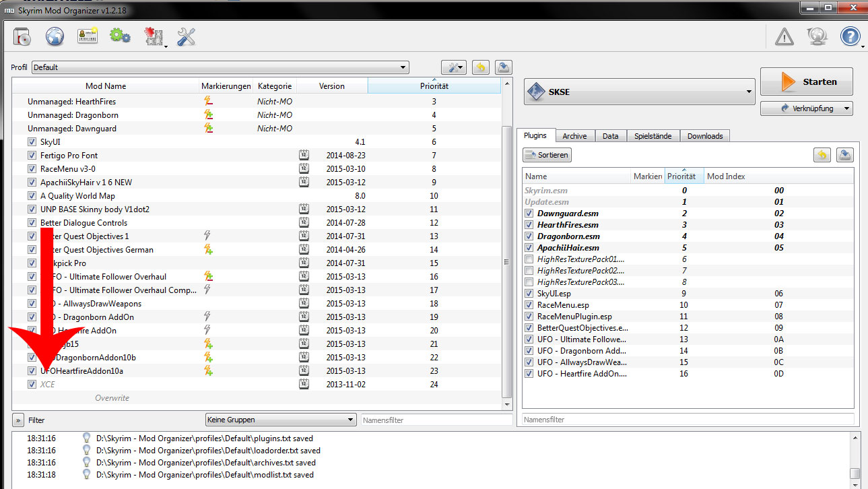The image size is (868, 489).
Task: Open settings wrench and screwdriver icon
Action: (186, 37)
